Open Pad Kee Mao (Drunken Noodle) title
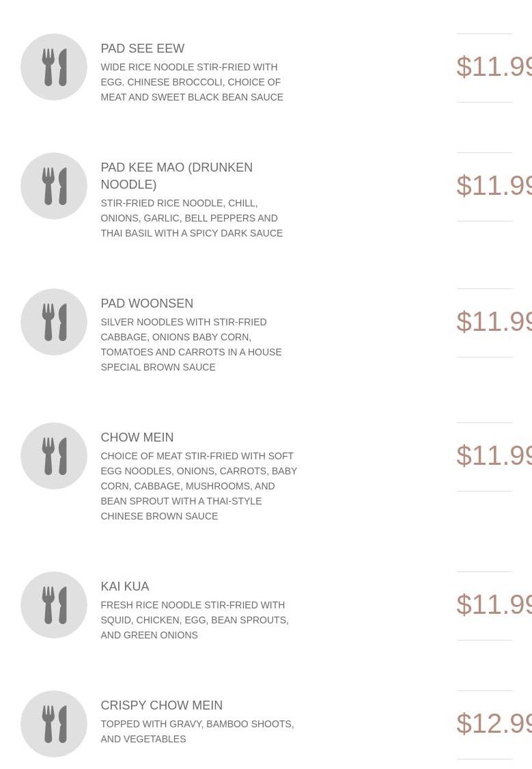 click(176, 176)
